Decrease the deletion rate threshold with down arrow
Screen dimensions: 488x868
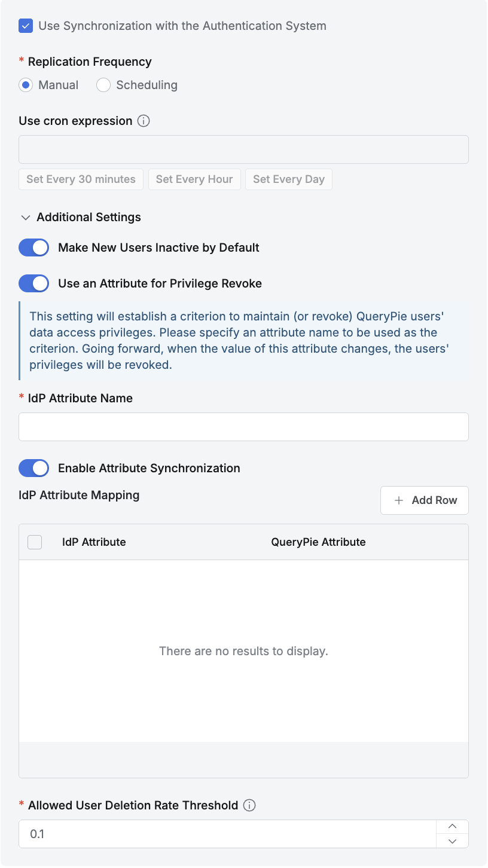click(452, 841)
